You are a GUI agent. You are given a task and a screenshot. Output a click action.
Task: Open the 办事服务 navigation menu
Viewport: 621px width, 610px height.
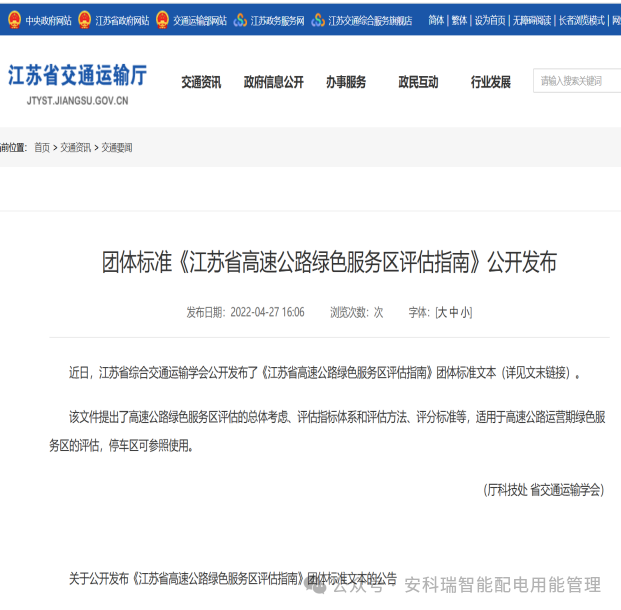346,82
